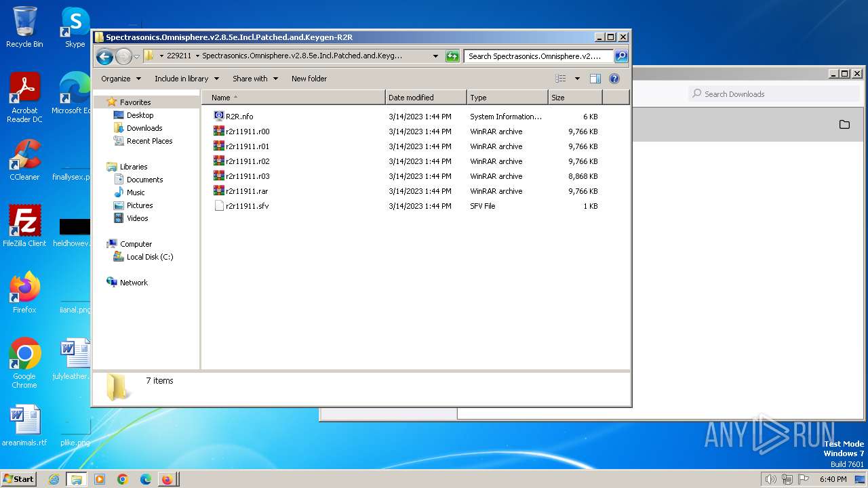
Task: Open the address bar history dropdown arrow
Action: click(435, 56)
